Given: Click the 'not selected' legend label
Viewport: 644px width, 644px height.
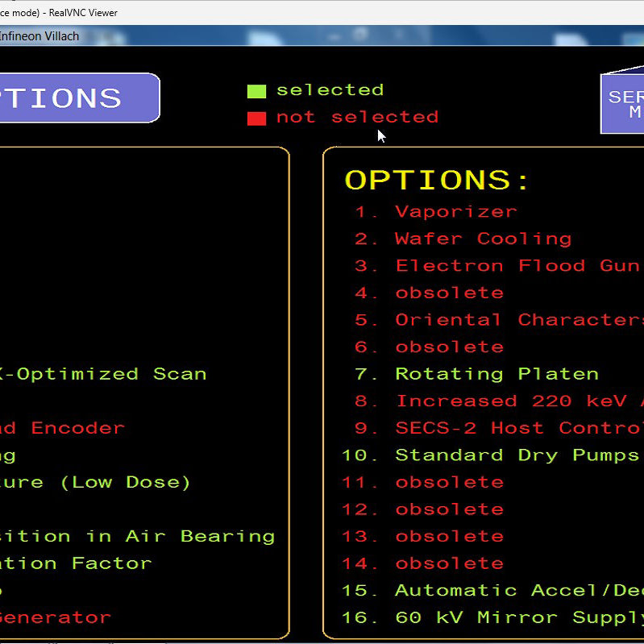Looking at the screenshot, I should (x=357, y=117).
